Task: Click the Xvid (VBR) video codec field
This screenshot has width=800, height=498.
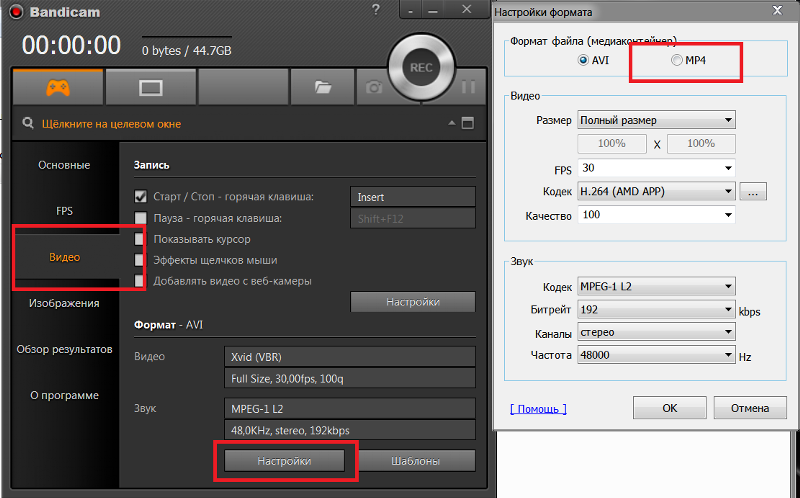Action: [x=349, y=357]
